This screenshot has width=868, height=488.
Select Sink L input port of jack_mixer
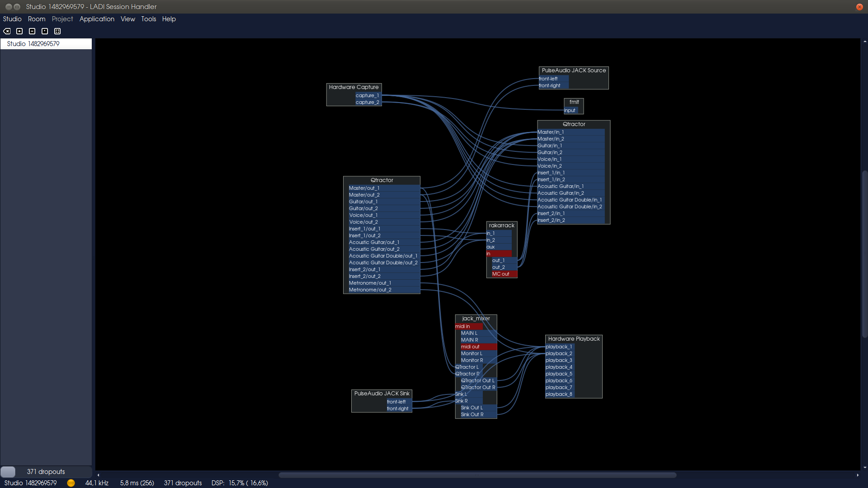pos(468,394)
